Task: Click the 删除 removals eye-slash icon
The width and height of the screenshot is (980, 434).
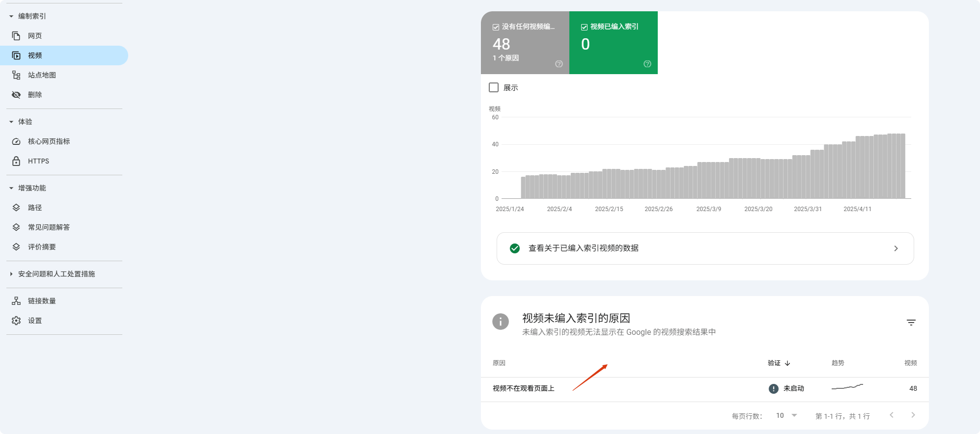Action: pos(16,95)
